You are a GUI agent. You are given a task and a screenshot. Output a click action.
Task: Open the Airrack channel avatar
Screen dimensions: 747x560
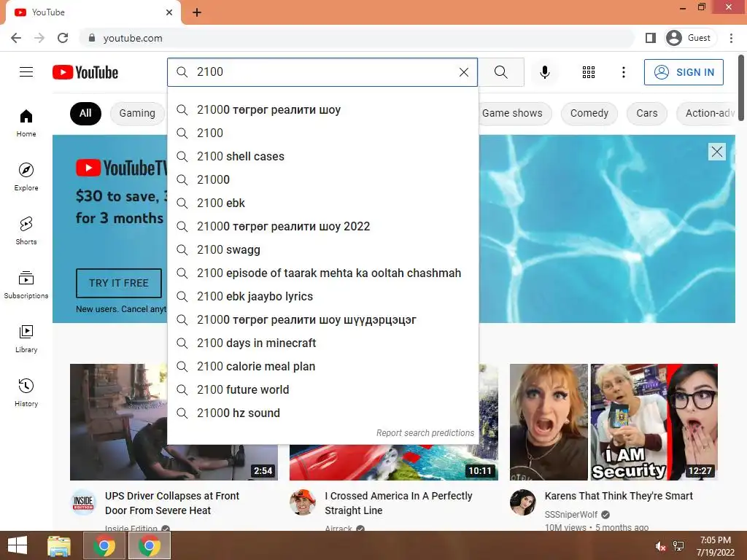point(303,502)
